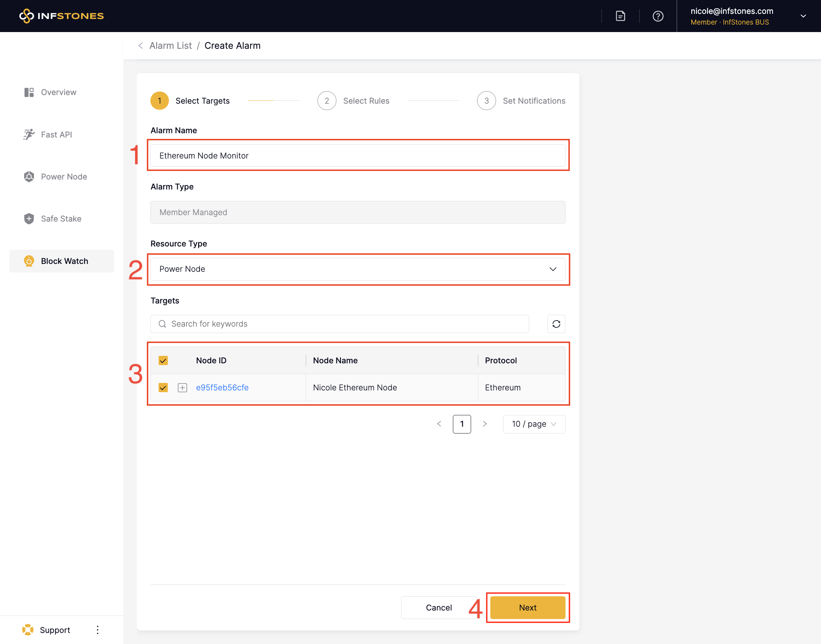
Task: Uncheck node e95f5eb56cfe checkbox
Action: (163, 388)
